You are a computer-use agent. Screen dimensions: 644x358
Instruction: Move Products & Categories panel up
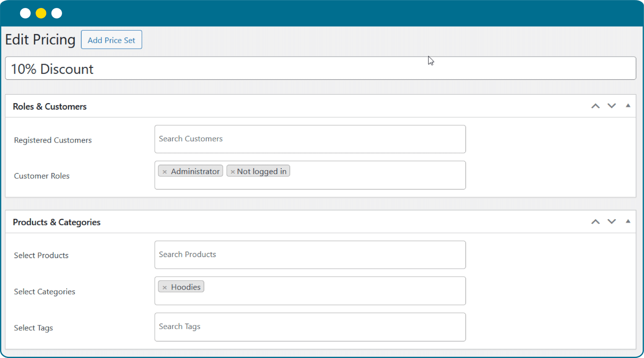[x=595, y=222]
